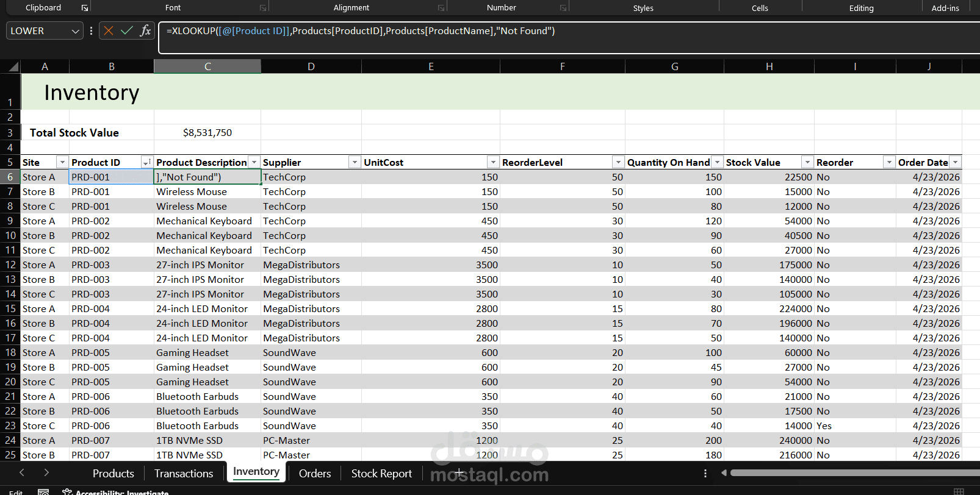
Task: Click the Select All corner triangle
Action: pos(12,66)
